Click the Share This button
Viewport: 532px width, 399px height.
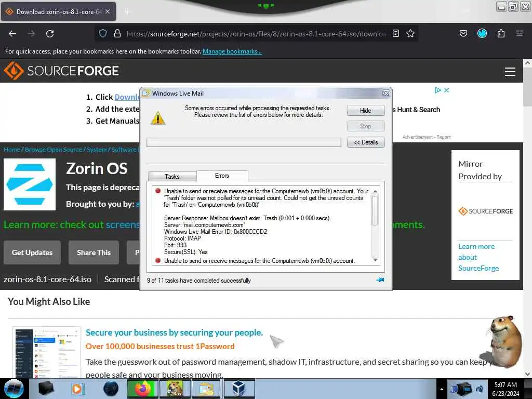point(94,252)
